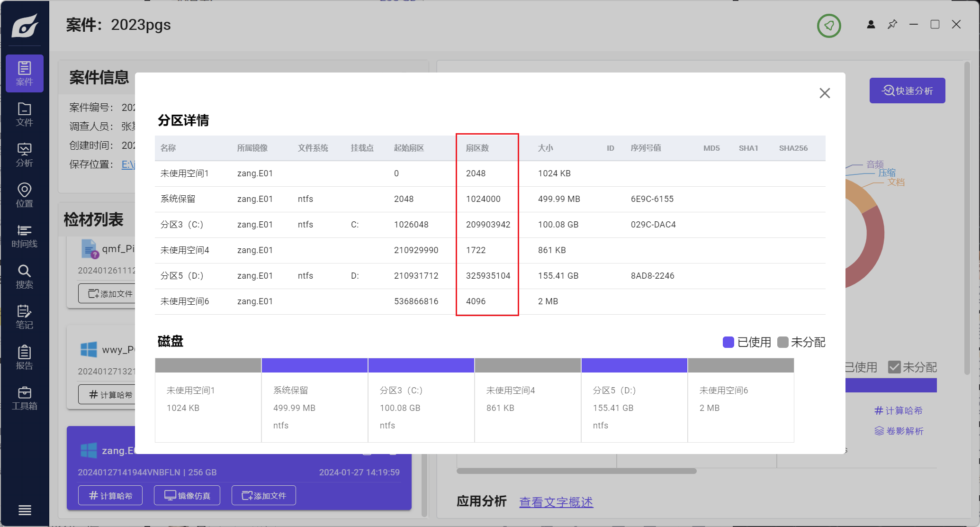Screen dimensions: 980x527
Task: Click 计算哈希 on the zang.E01 card
Action: point(110,495)
